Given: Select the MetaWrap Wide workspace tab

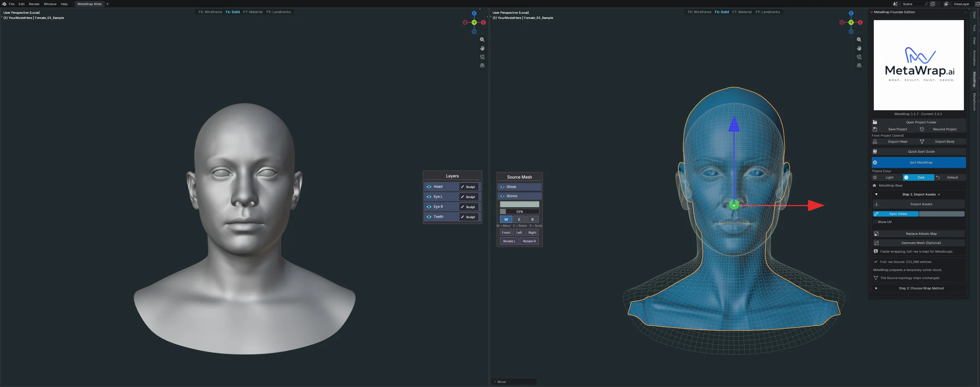Looking at the screenshot, I should 89,4.
